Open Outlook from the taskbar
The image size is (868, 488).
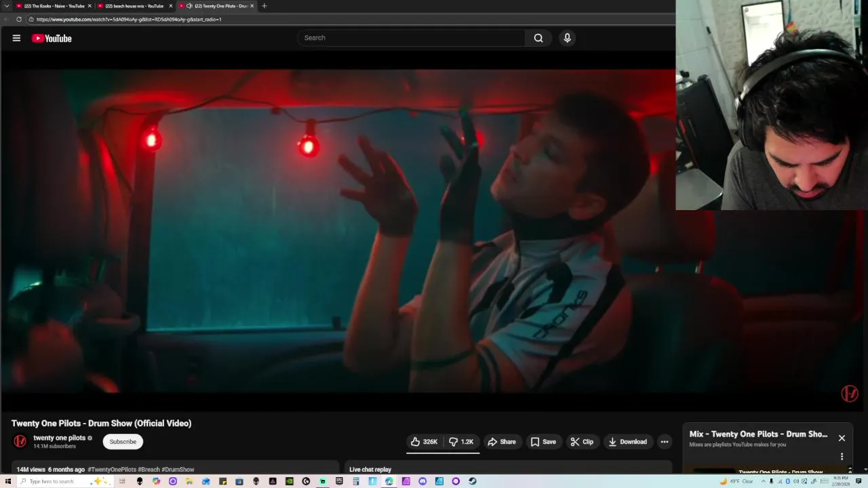tap(206, 481)
